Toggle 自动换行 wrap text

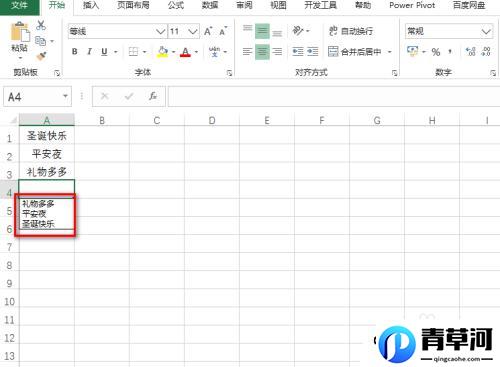pyautogui.click(x=351, y=31)
